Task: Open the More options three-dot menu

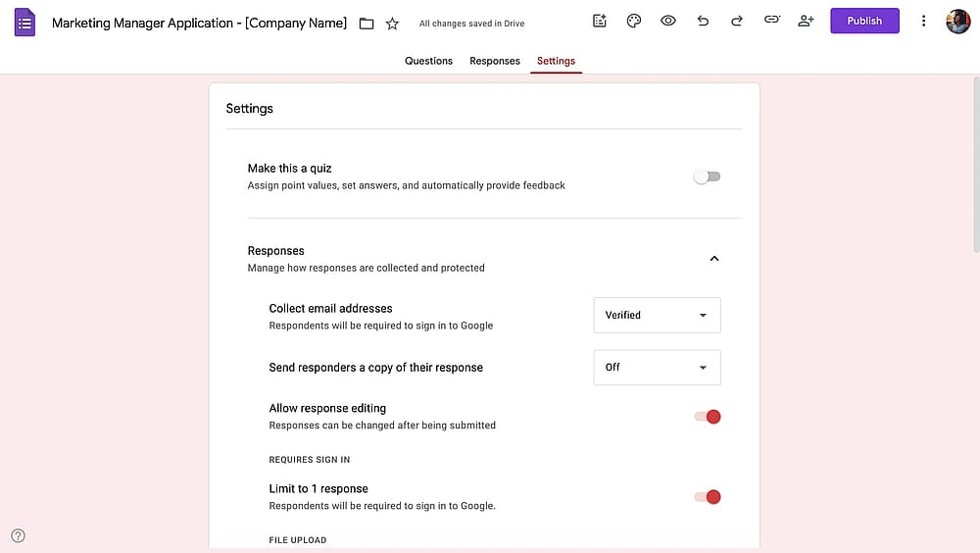Action: point(923,21)
